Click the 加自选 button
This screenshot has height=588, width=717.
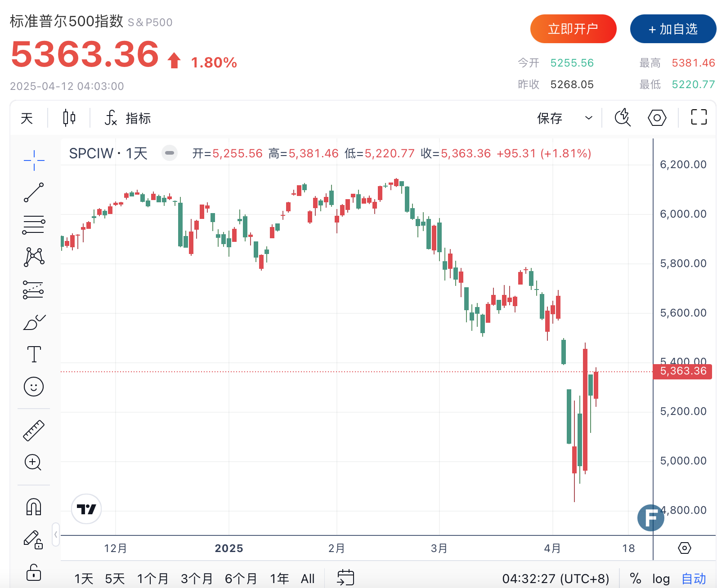coord(672,29)
